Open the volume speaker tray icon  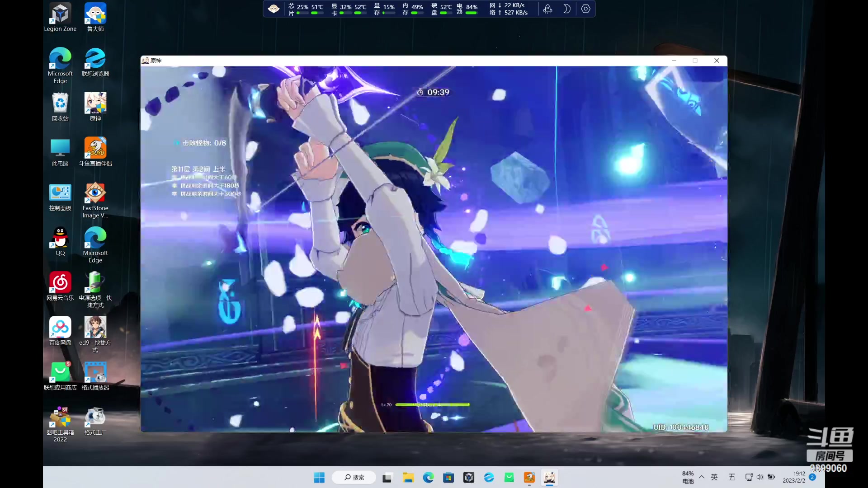(x=760, y=477)
